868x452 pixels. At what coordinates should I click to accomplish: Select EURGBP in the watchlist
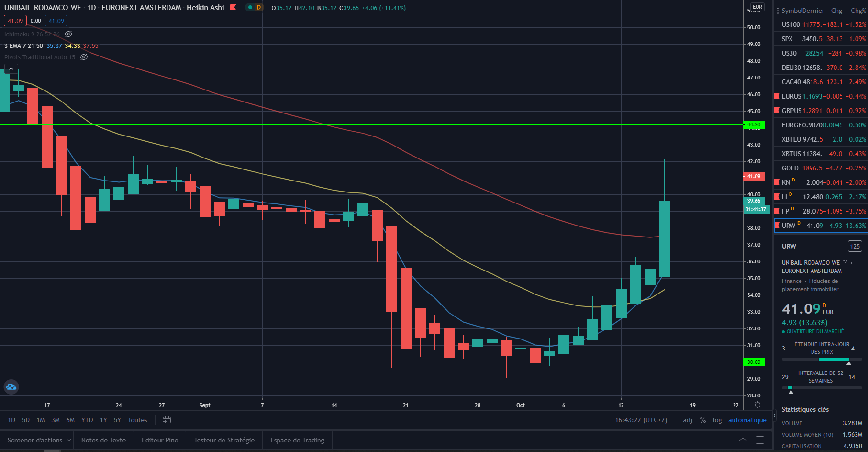[821, 125]
